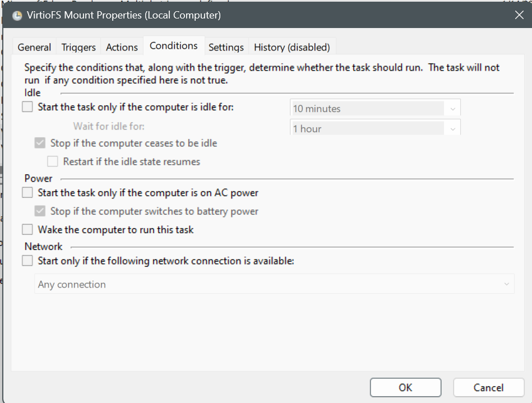Screen dimensions: 532x403
Task: Open the Settings tab
Action: pyautogui.click(x=226, y=47)
